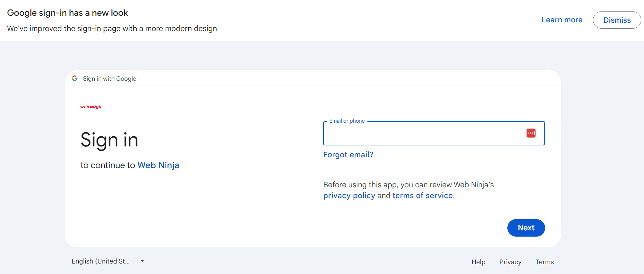Open the Learn more link
Viewport: 644px width, 274px height.
click(x=562, y=20)
